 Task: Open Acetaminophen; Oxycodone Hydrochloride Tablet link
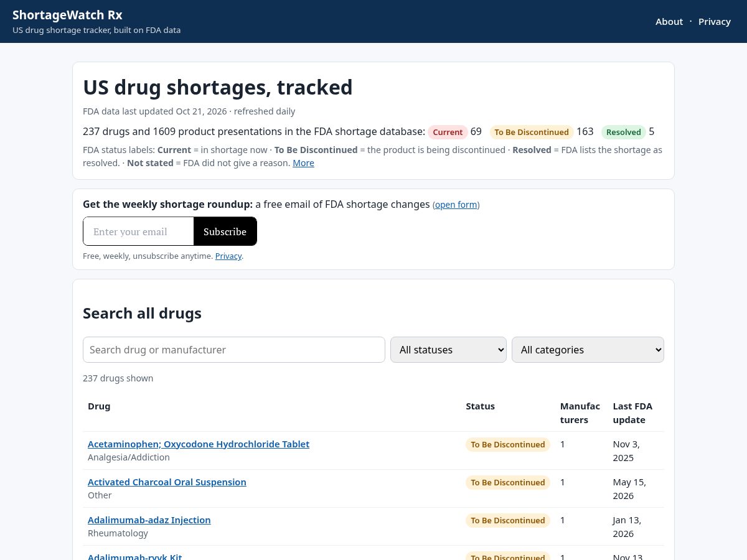tap(199, 444)
